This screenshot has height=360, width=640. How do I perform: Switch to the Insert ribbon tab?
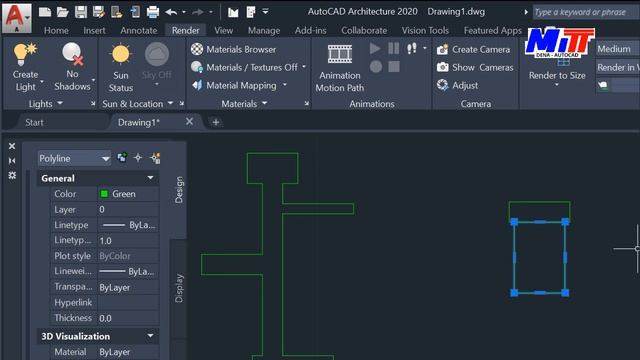click(x=94, y=30)
